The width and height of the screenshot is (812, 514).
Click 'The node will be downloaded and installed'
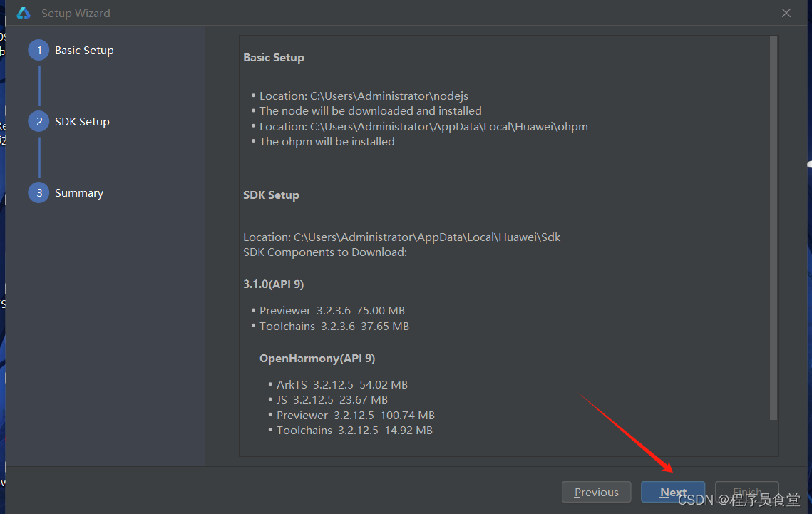click(x=370, y=110)
